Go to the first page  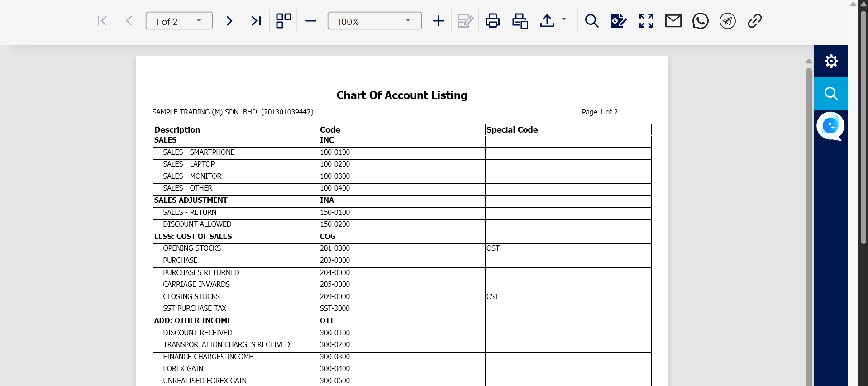(102, 21)
